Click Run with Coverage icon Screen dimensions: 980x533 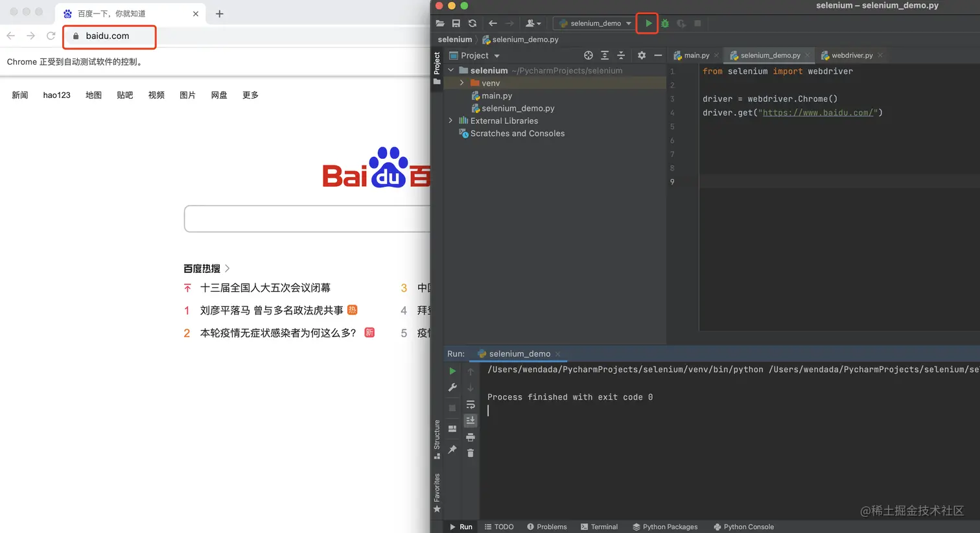click(x=681, y=23)
